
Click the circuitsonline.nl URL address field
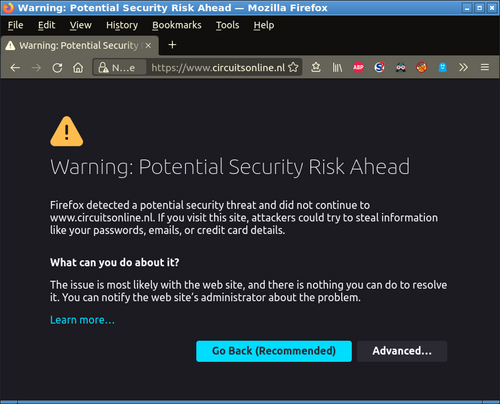click(x=218, y=68)
